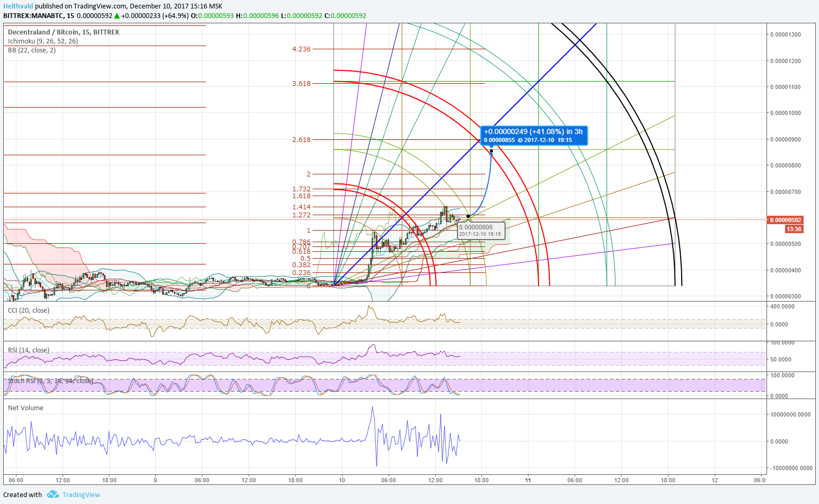This screenshot has height=504, width=819.
Task: Click the 50.0000 RSI axis label
Action: [781, 359]
